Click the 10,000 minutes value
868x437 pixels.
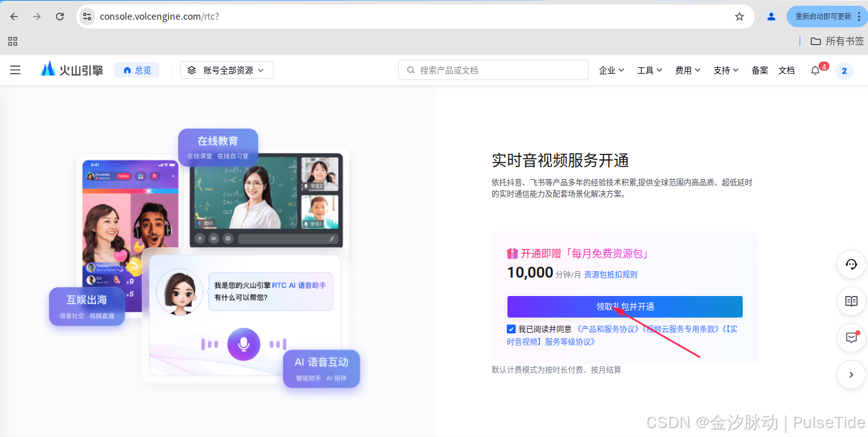530,273
